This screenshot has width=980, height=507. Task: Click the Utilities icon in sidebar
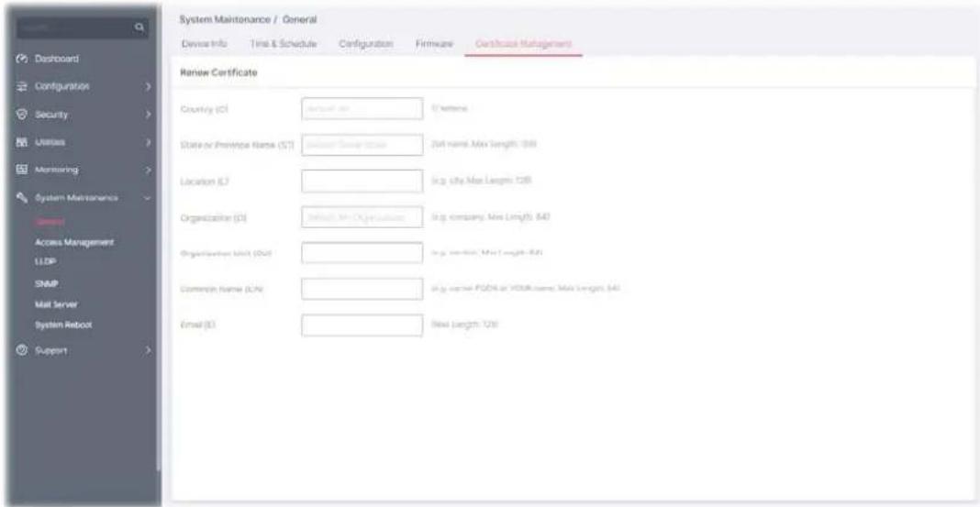click(x=20, y=142)
